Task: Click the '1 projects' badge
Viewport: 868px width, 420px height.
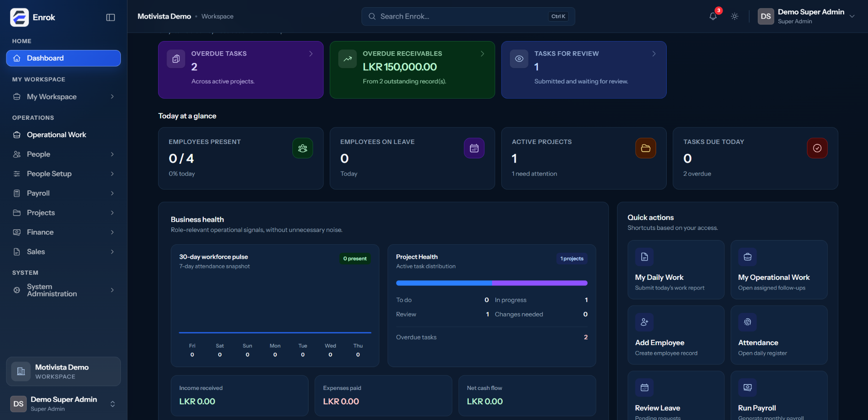Action: click(572, 259)
